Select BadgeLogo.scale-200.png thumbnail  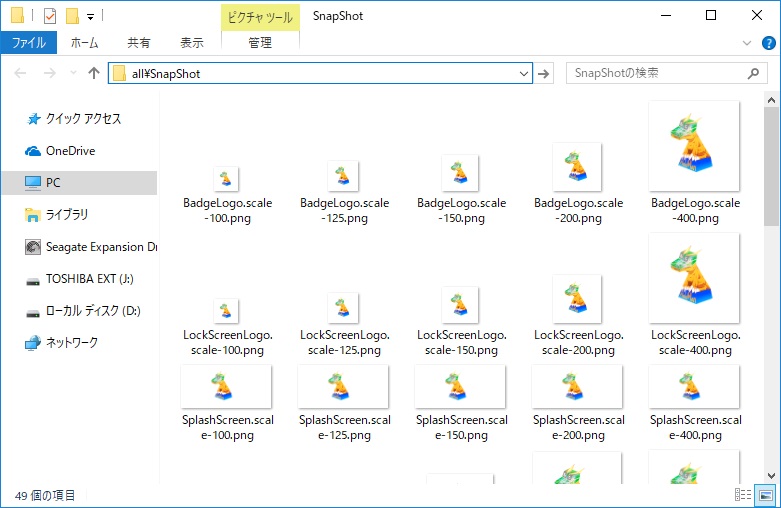[x=577, y=167]
